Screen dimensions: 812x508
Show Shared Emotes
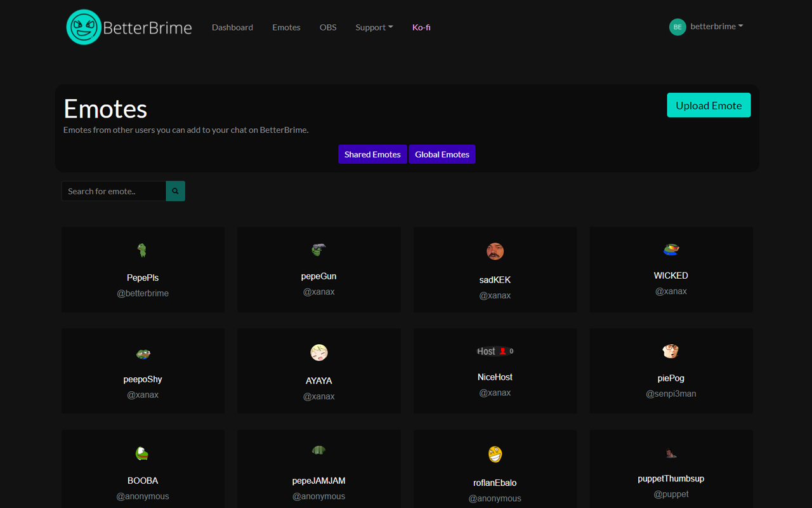coord(372,154)
